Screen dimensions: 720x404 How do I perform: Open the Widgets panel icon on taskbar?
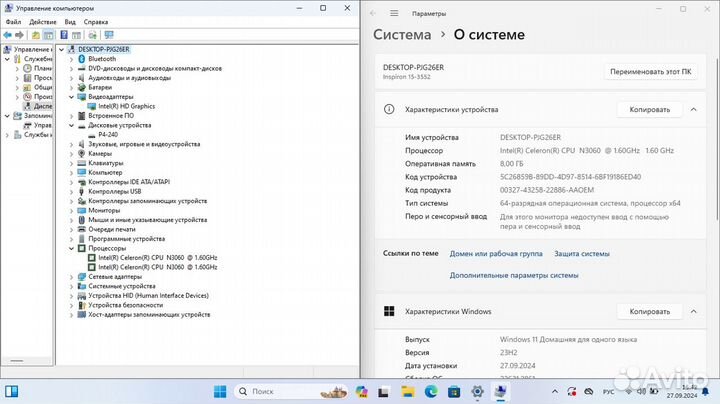click(x=11, y=392)
